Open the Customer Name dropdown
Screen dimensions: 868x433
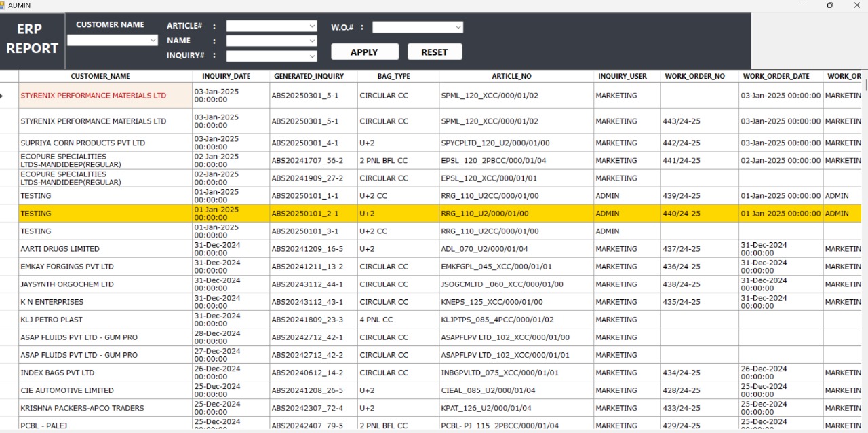pyautogui.click(x=113, y=40)
